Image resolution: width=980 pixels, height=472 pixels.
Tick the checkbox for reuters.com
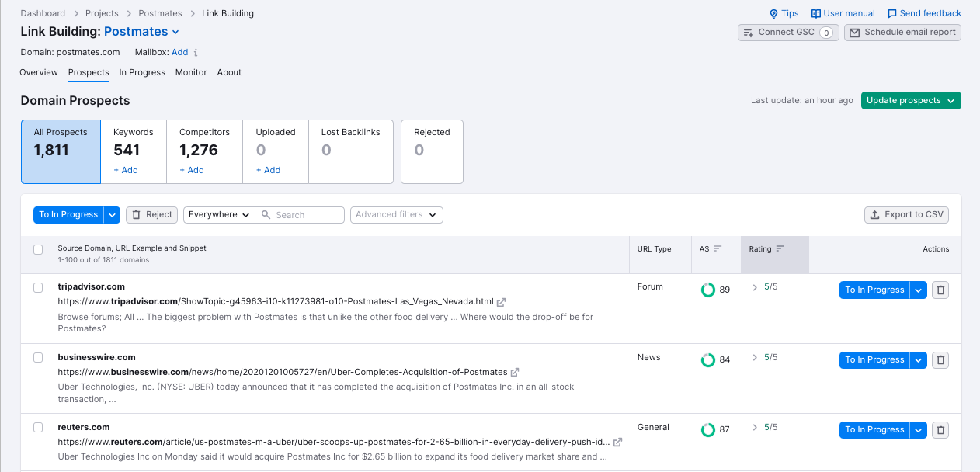pyautogui.click(x=38, y=428)
